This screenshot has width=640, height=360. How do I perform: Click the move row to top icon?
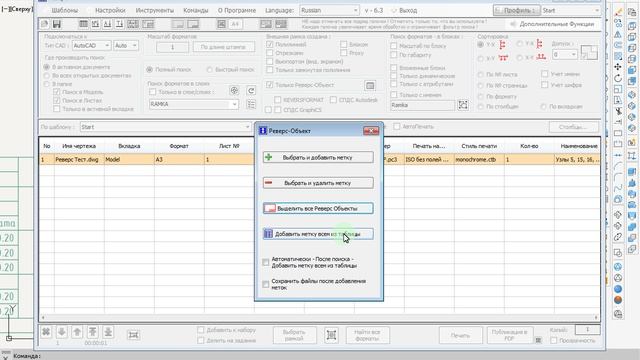(x=93, y=332)
